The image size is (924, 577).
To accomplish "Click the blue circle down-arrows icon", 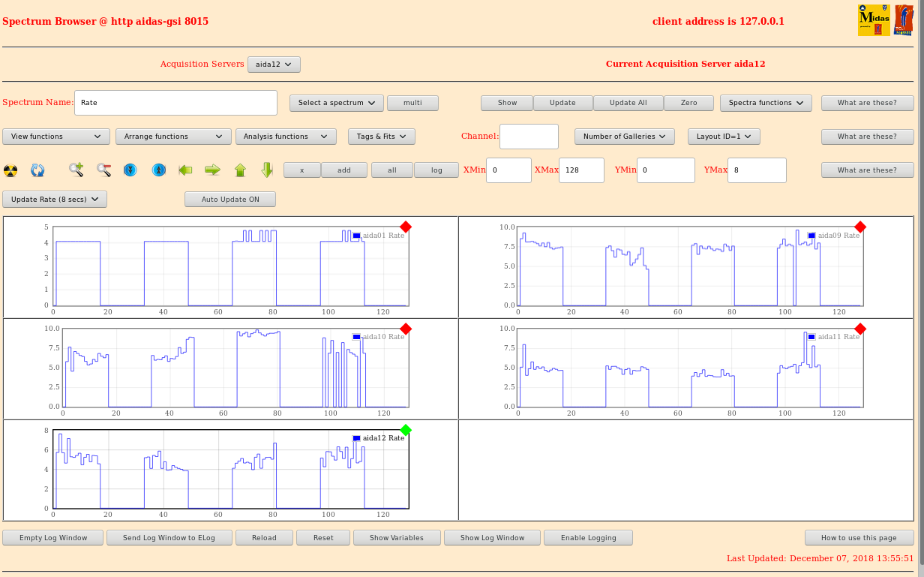I will click(130, 170).
